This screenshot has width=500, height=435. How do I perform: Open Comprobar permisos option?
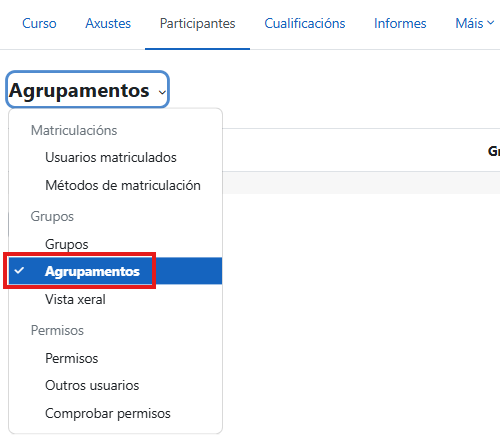click(x=115, y=414)
